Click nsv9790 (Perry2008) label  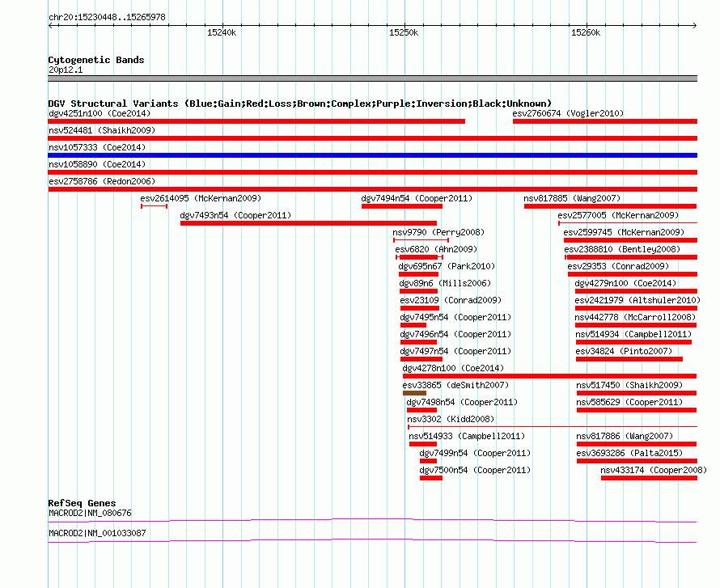[x=438, y=232]
